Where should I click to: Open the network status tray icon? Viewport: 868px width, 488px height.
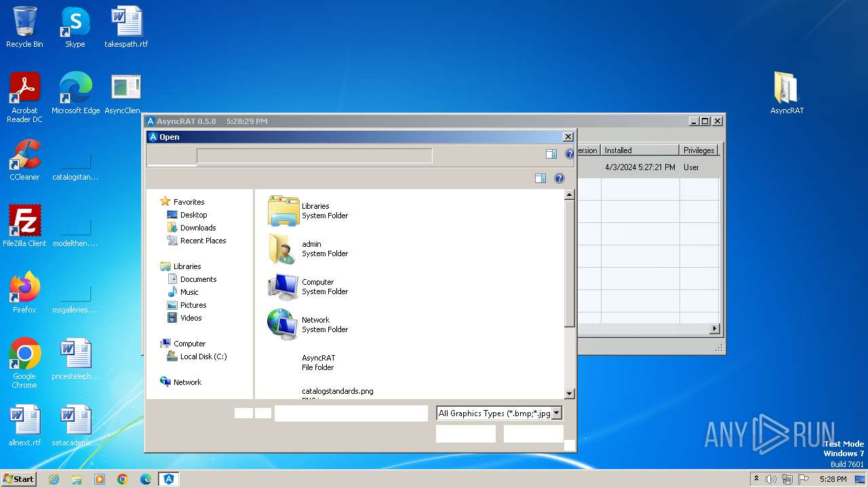787,479
